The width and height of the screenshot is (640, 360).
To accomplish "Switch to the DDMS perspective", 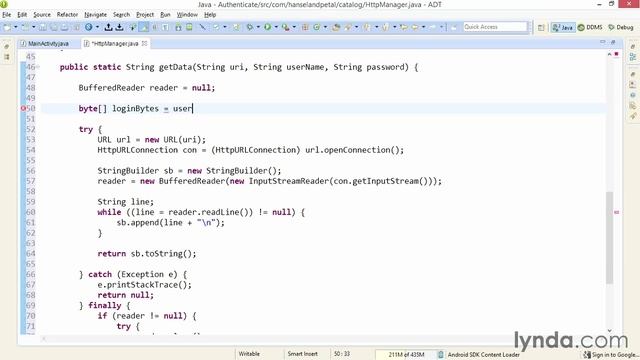I will click(x=590, y=27).
